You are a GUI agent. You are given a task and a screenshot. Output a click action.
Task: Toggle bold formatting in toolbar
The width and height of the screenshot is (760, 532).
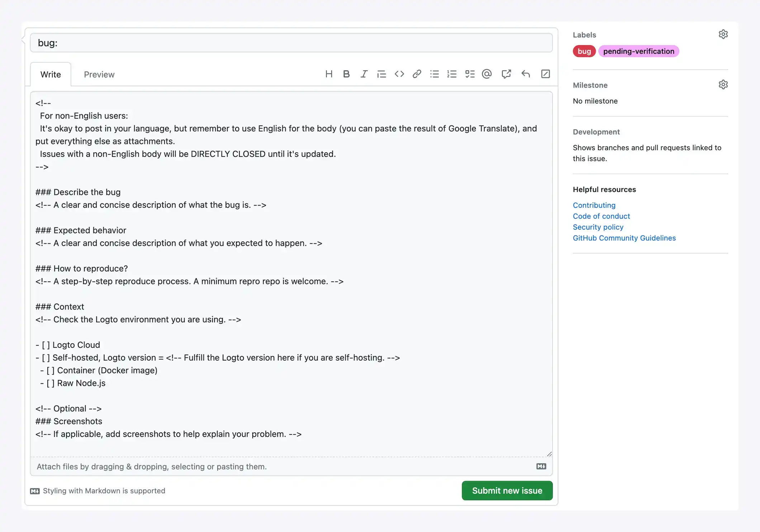[x=346, y=74]
